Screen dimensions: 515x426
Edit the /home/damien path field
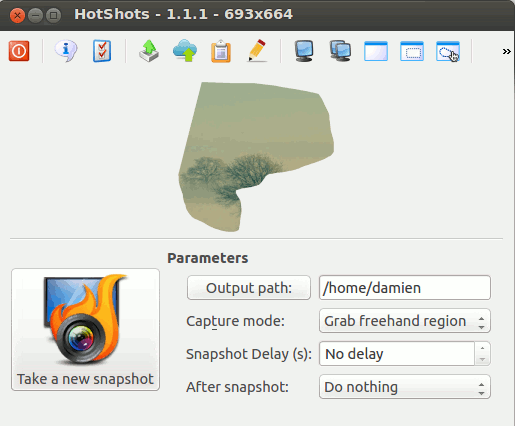pyautogui.click(x=405, y=288)
